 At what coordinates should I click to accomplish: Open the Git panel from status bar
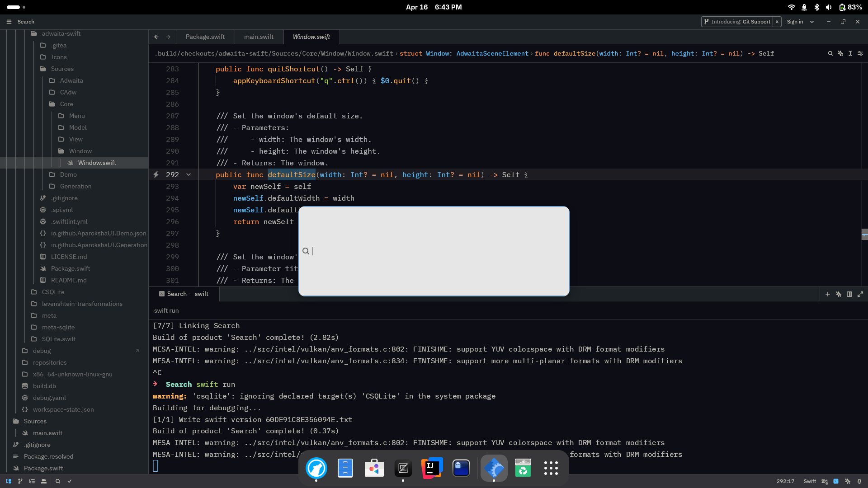click(20, 481)
